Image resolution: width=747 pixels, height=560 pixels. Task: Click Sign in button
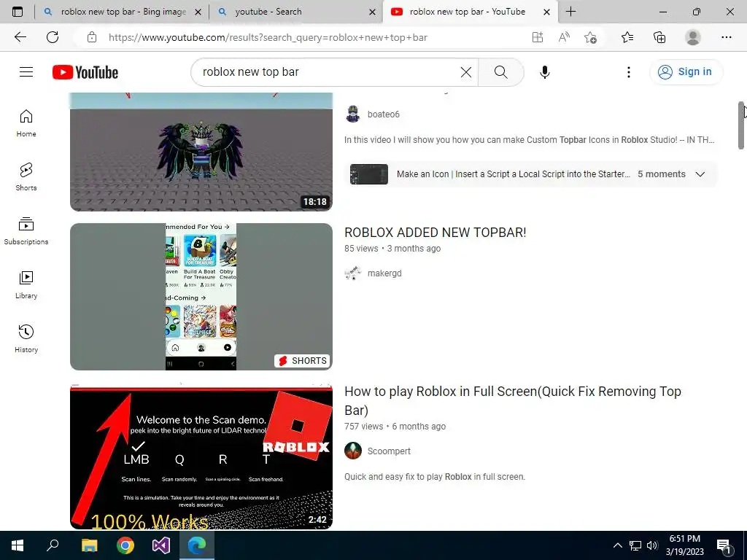tap(686, 72)
